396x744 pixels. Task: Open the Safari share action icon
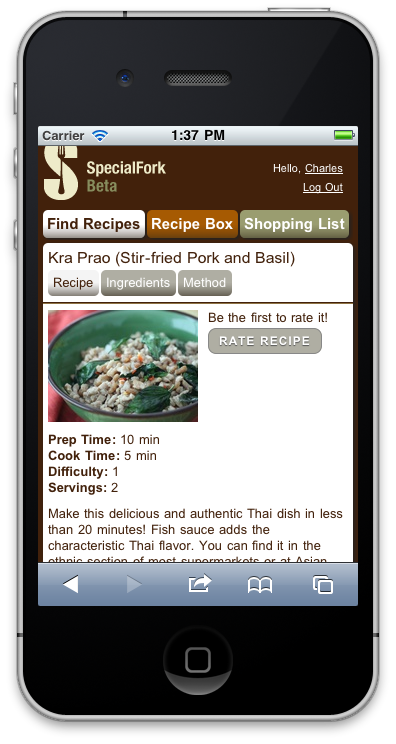click(200, 583)
